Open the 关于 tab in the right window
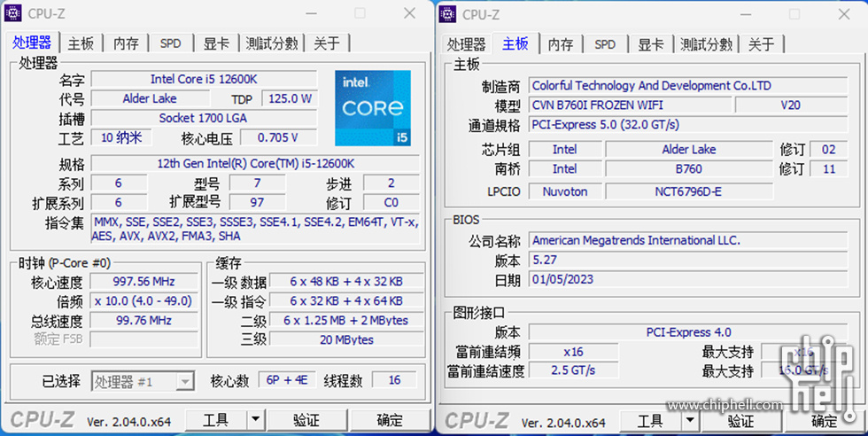 (762, 43)
